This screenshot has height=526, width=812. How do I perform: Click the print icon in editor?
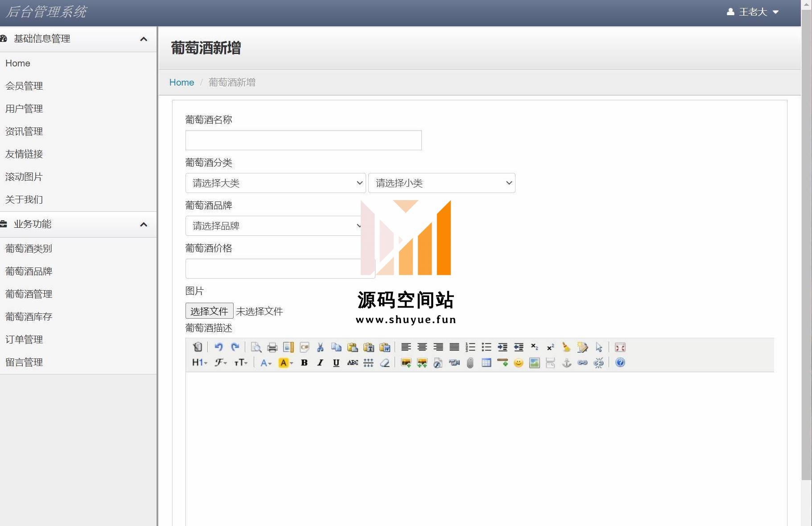click(272, 347)
